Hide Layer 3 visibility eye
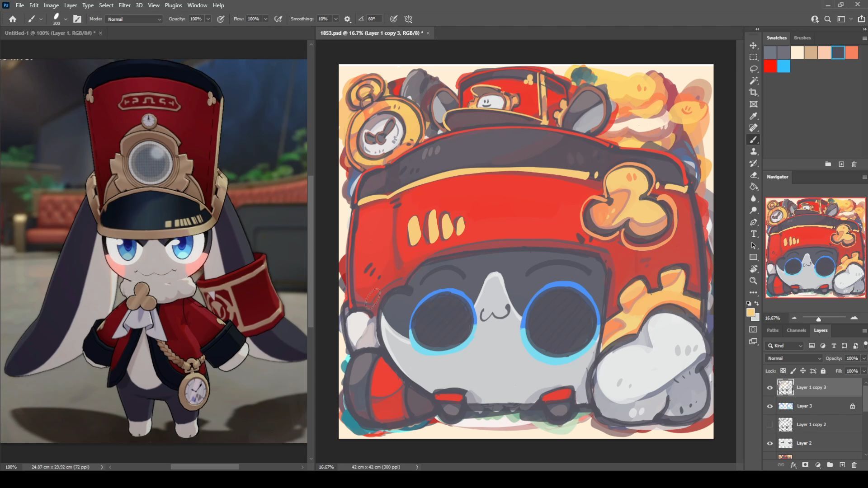This screenshot has width=868, height=488. pos(769,406)
